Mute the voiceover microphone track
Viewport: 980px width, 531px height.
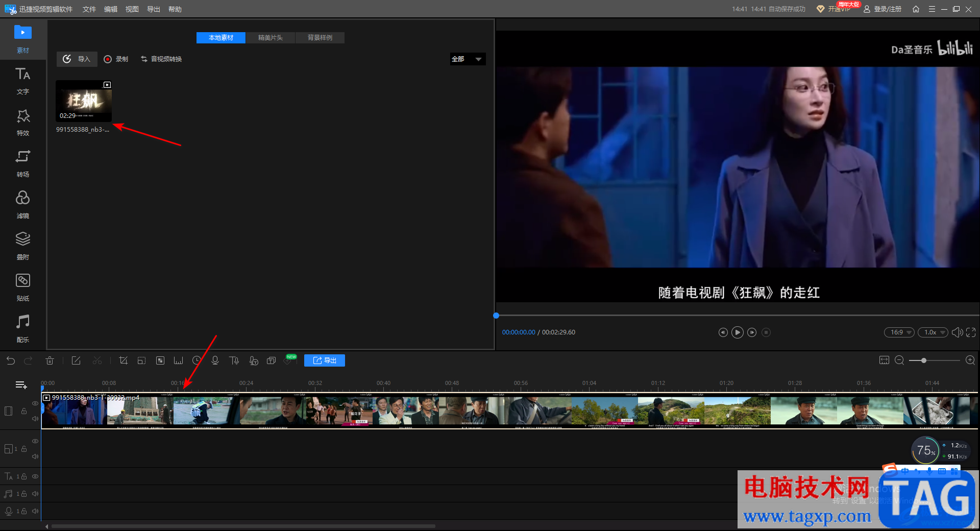point(35,511)
